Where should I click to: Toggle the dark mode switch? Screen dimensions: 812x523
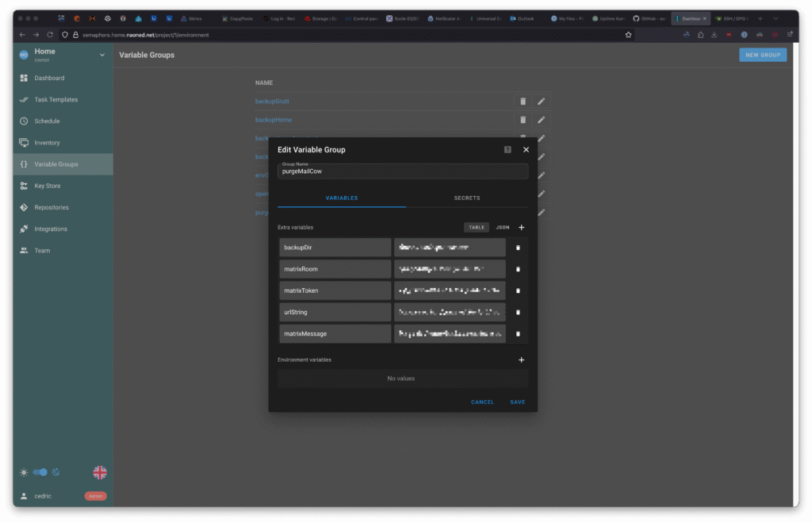point(40,472)
